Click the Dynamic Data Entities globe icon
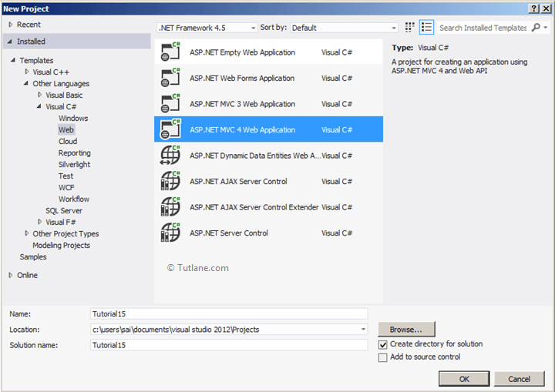Image resolution: width=555 pixels, height=392 pixels. coord(170,156)
